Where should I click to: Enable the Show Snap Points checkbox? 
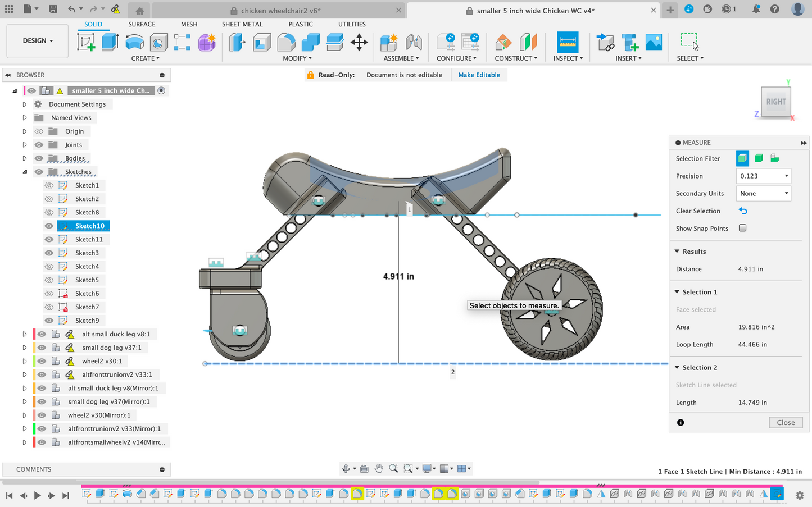click(x=742, y=228)
